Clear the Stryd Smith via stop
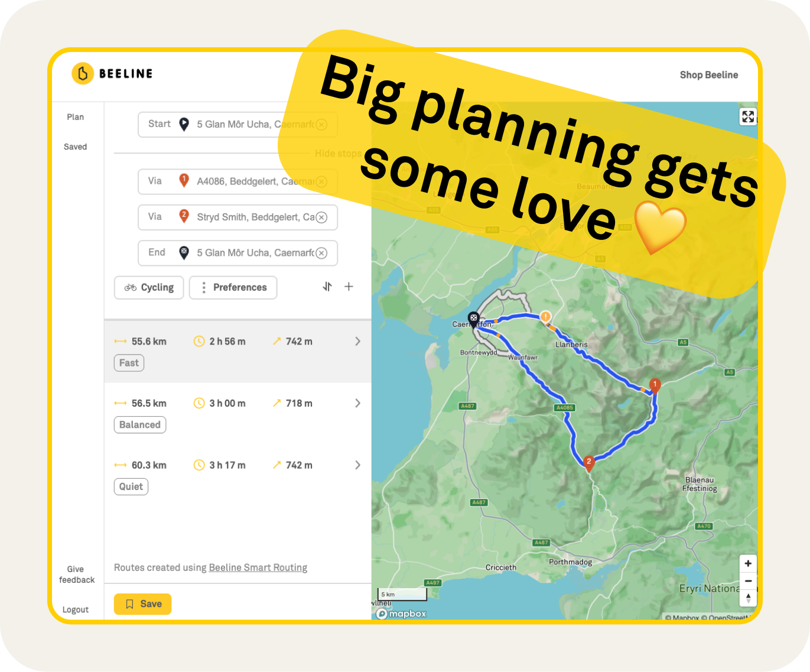 point(321,217)
